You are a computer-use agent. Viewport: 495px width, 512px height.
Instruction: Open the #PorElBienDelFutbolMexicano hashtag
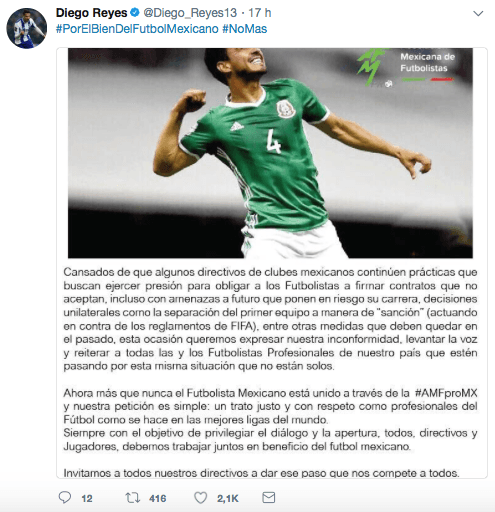(137, 29)
